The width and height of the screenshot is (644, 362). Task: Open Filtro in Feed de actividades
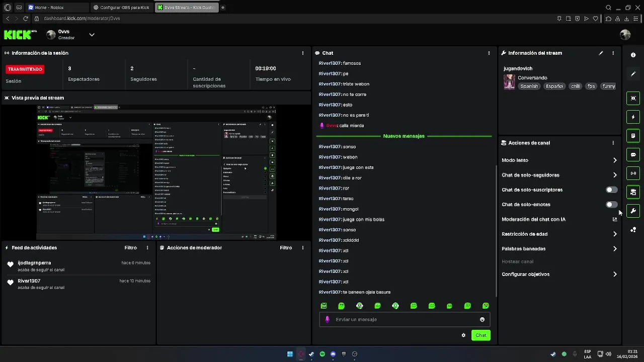(130, 247)
